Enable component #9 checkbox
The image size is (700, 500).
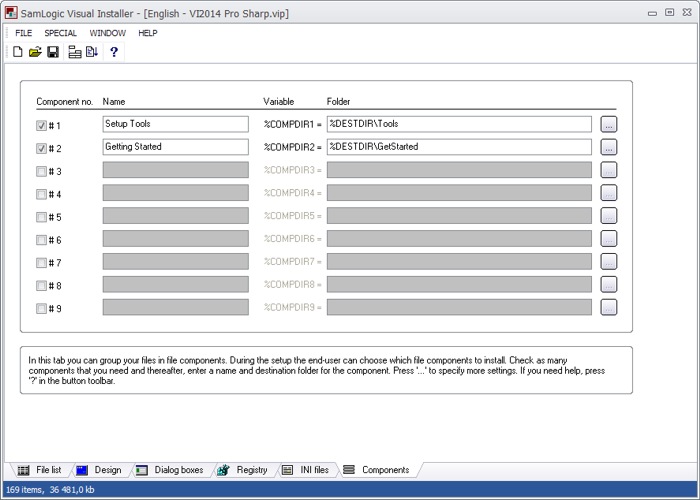pyautogui.click(x=41, y=308)
